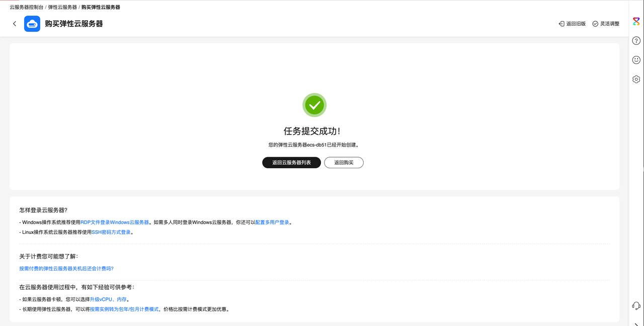Click the green success checkmark icon

[x=314, y=105]
